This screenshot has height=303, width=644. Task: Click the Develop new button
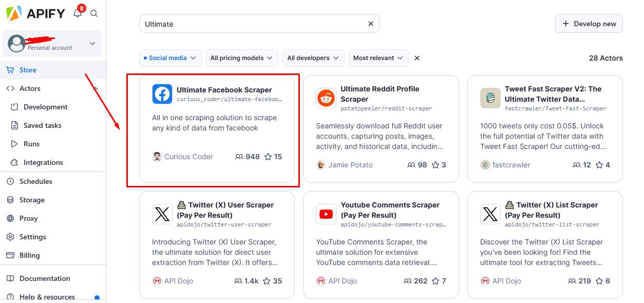click(x=589, y=24)
